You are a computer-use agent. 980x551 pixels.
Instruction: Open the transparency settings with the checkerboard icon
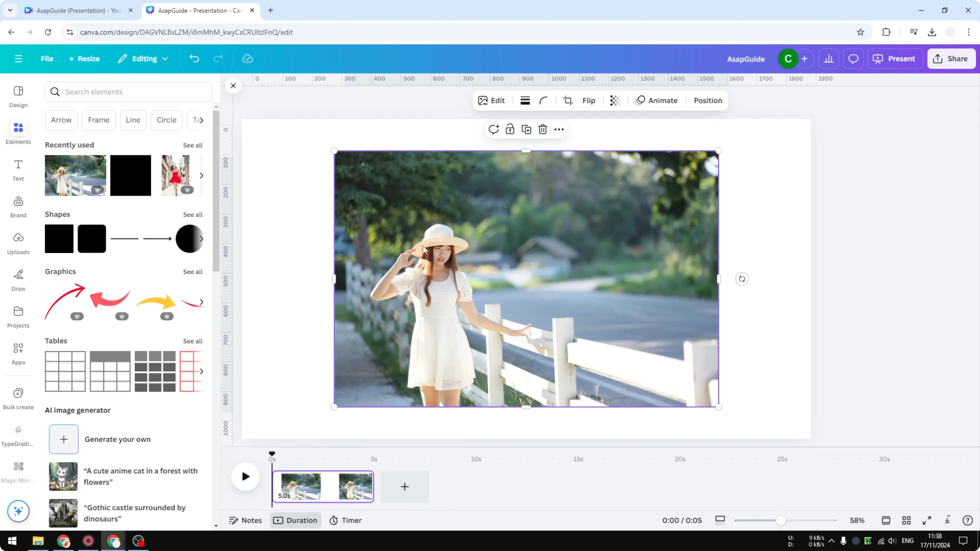coord(615,100)
